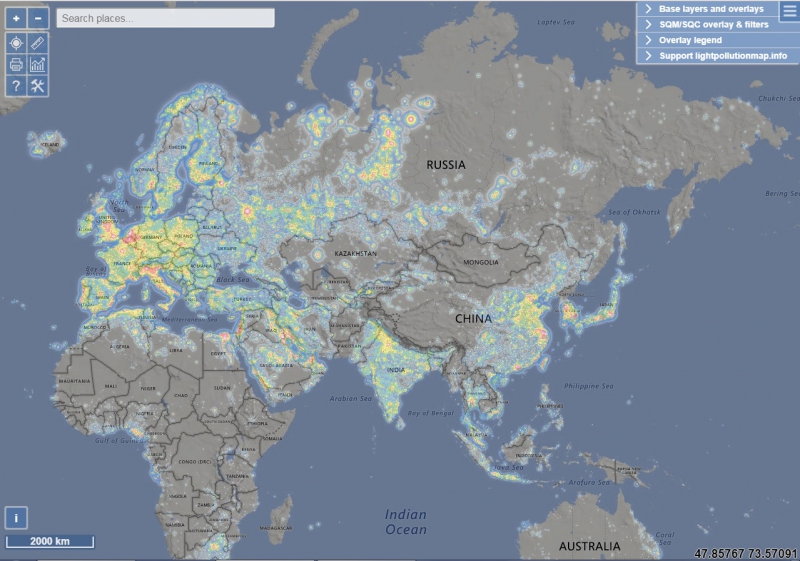Activate the locate-me crosshair tool

click(16, 43)
